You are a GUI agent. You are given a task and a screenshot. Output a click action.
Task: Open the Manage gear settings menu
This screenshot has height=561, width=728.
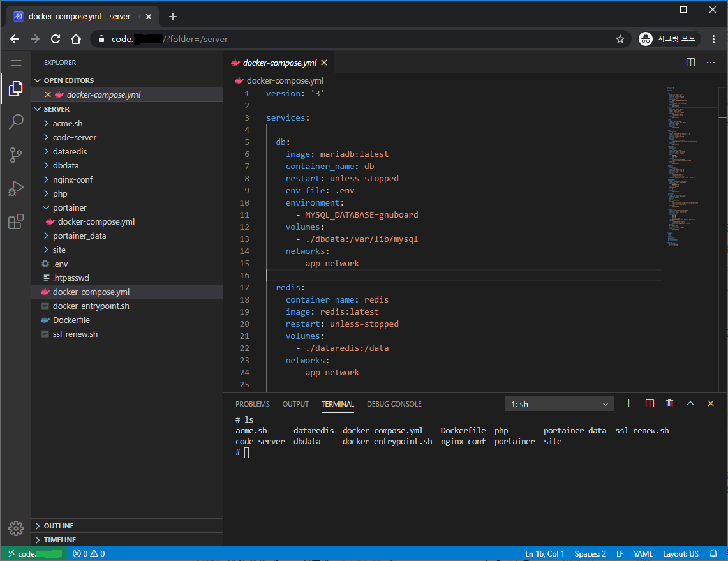(x=16, y=528)
